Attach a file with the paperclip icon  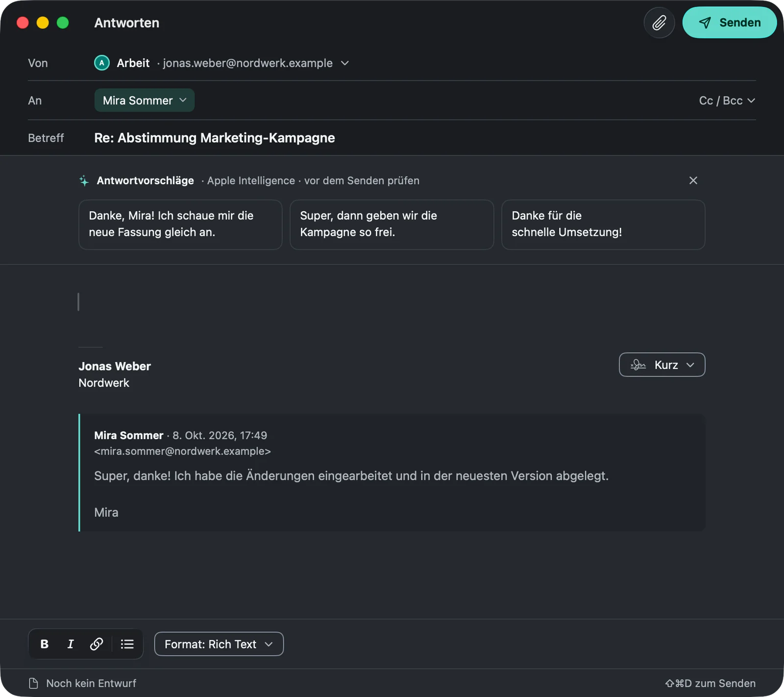pos(659,23)
